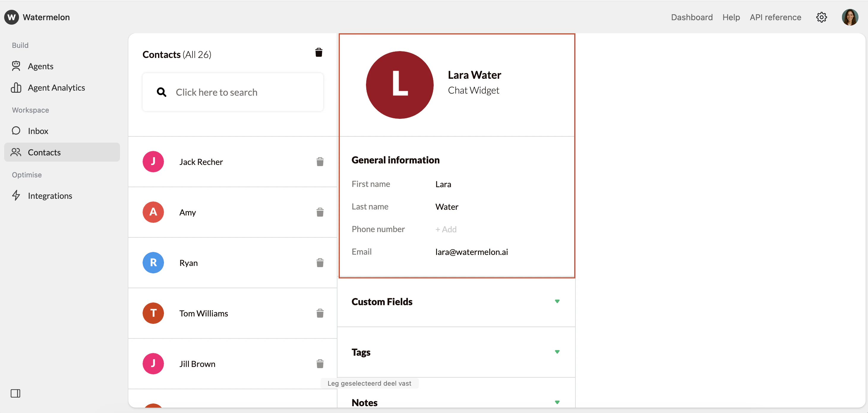Screen dimensions: 868x413
Task: Click Ryan's blue R avatar
Action: pos(153,263)
